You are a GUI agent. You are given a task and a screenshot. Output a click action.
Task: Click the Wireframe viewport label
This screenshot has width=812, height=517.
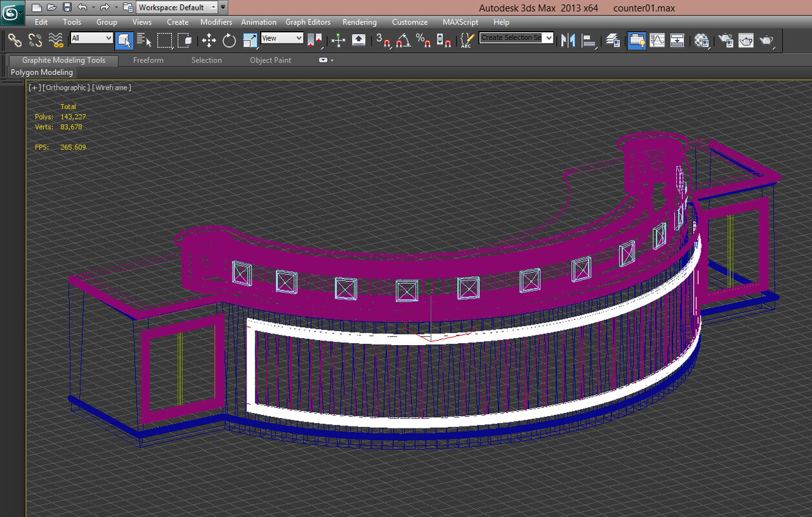tap(111, 88)
